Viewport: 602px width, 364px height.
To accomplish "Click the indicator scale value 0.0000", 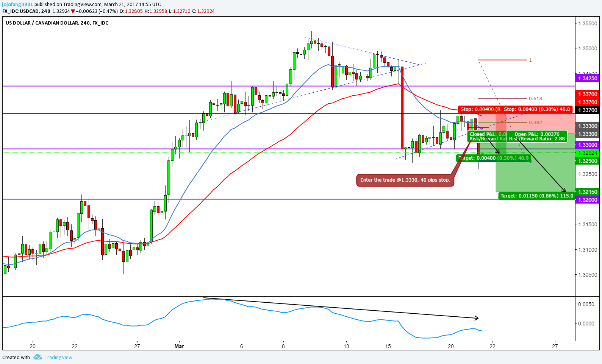I will click(x=586, y=324).
